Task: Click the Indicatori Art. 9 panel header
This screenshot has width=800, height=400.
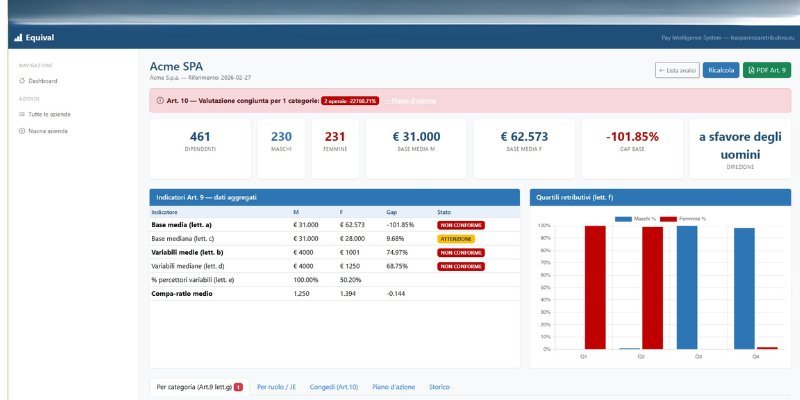Action: [335, 197]
